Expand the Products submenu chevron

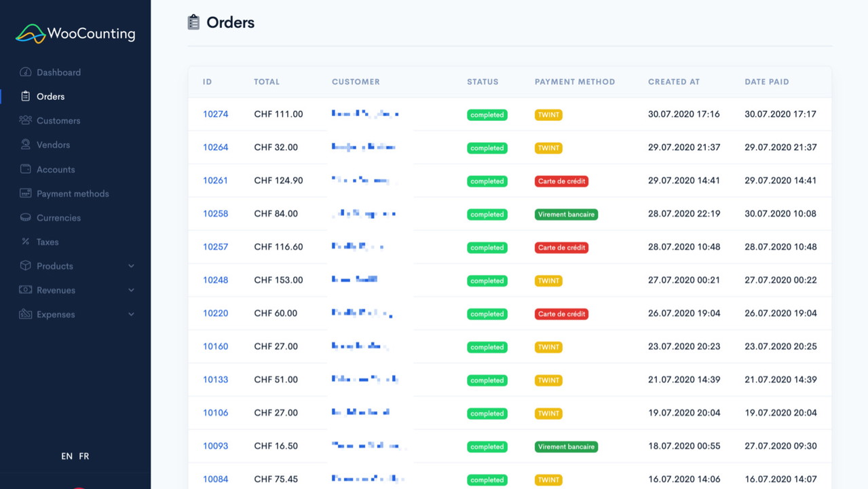[x=131, y=266]
